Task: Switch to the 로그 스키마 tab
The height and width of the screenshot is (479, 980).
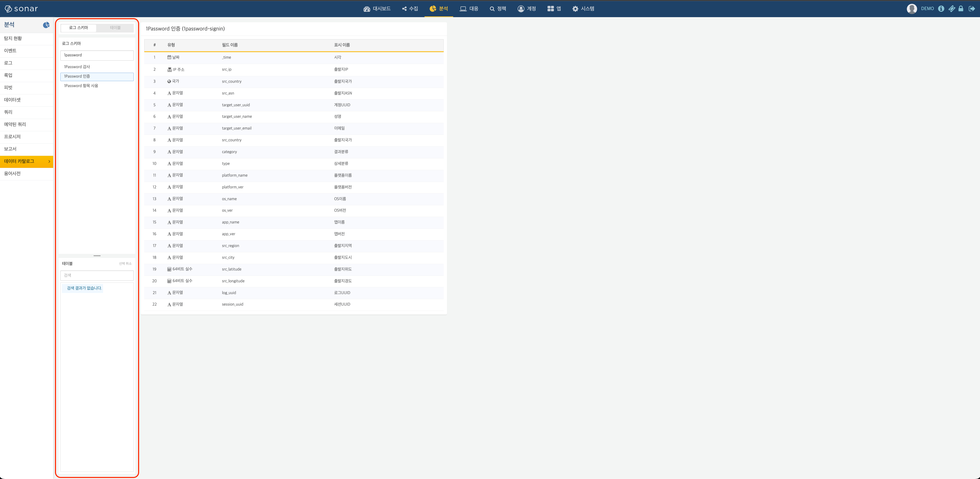Action: point(78,28)
